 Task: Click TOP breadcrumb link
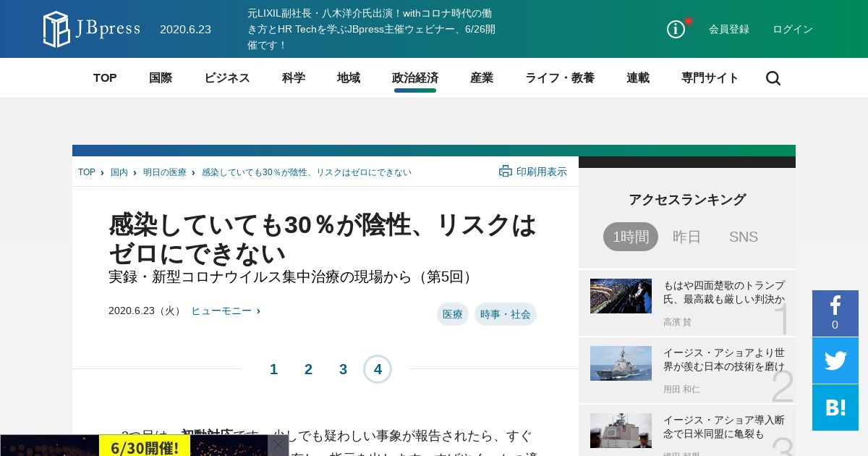(x=87, y=172)
